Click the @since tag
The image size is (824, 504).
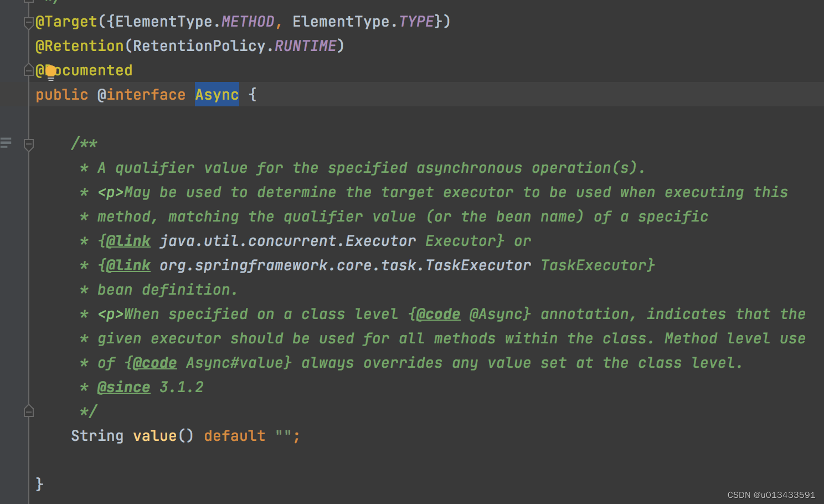click(x=124, y=387)
